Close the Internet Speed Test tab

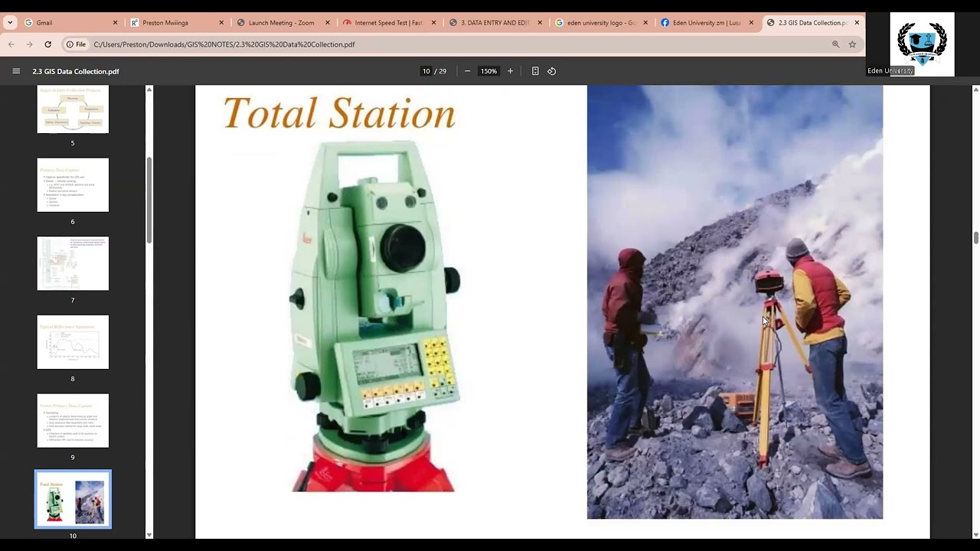[433, 23]
